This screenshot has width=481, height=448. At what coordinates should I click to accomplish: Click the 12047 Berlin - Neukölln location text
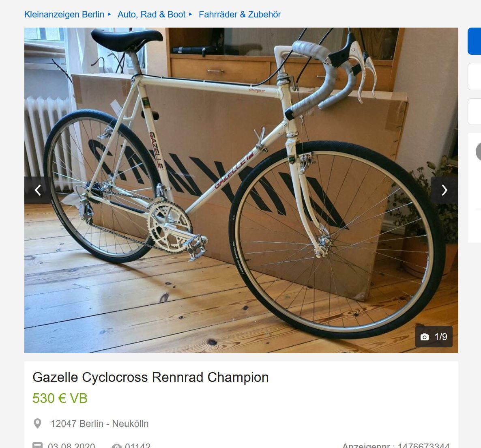click(x=100, y=424)
